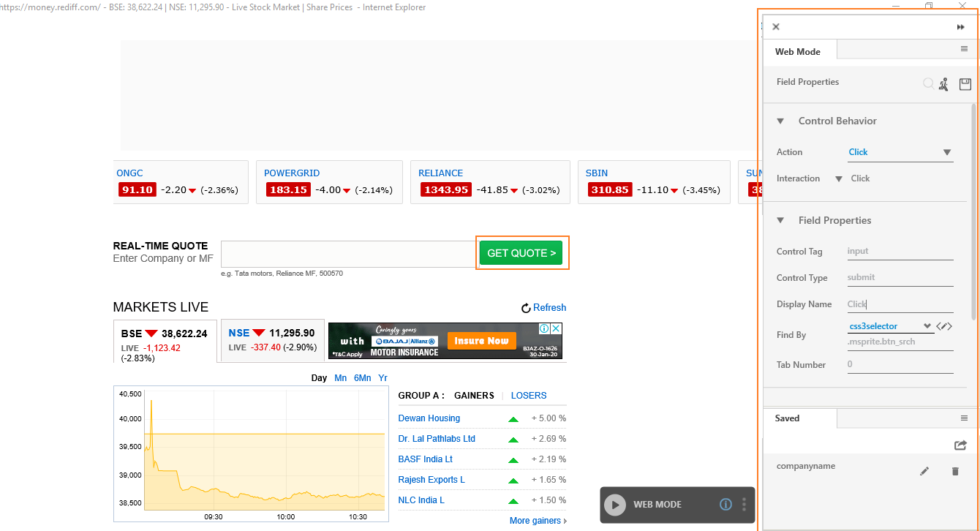Click the GET QUOTE button
980x531 pixels.
(x=521, y=253)
